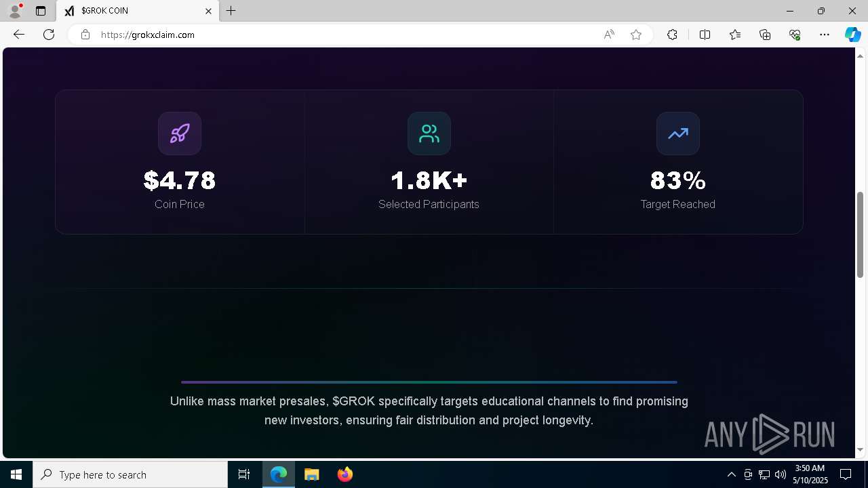Click the Windows taskbar search box

(x=130, y=474)
